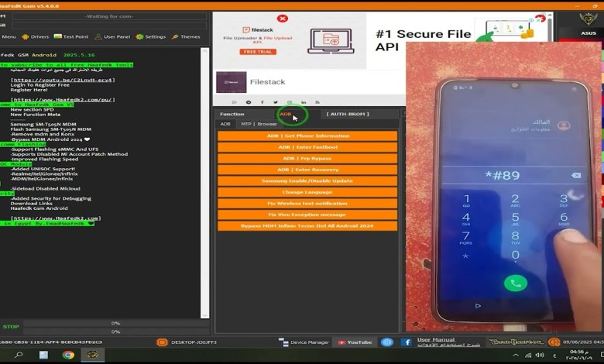Click the green STOP button

(11, 327)
